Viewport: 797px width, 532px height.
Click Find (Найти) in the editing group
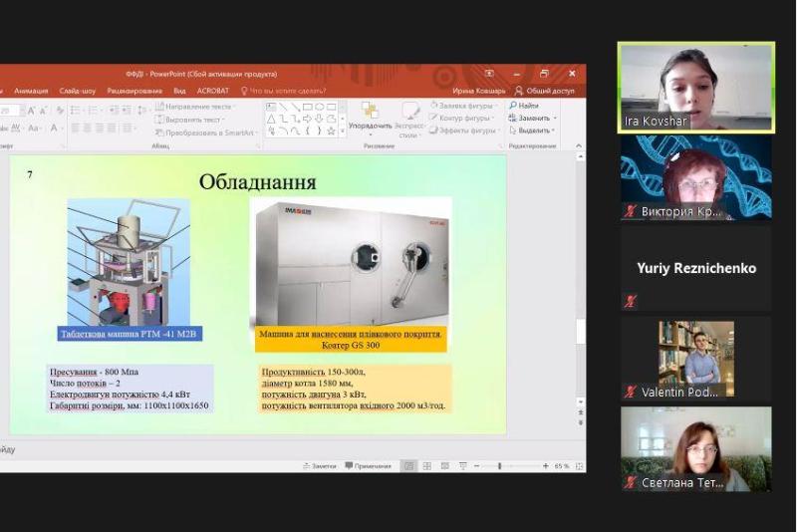pos(524,105)
